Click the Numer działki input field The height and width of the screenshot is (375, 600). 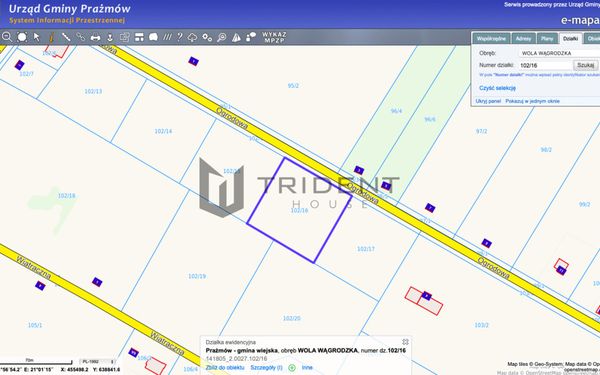click(545, 65)
